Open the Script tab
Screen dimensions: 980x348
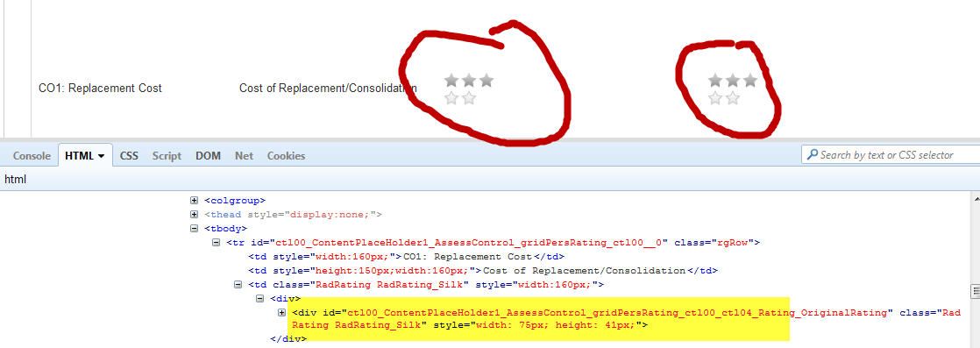[167, 155]
